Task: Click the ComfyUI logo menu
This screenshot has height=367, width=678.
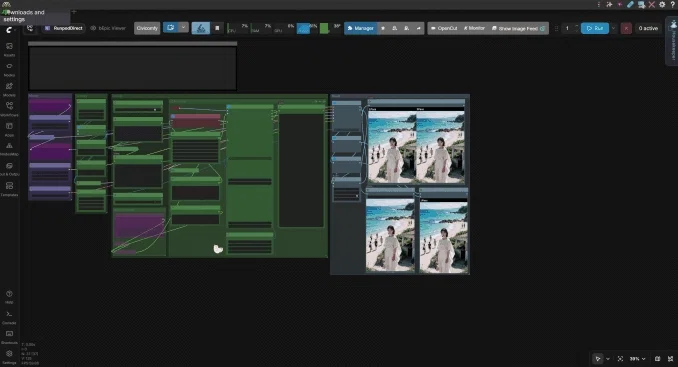Action: pos(9,30)
